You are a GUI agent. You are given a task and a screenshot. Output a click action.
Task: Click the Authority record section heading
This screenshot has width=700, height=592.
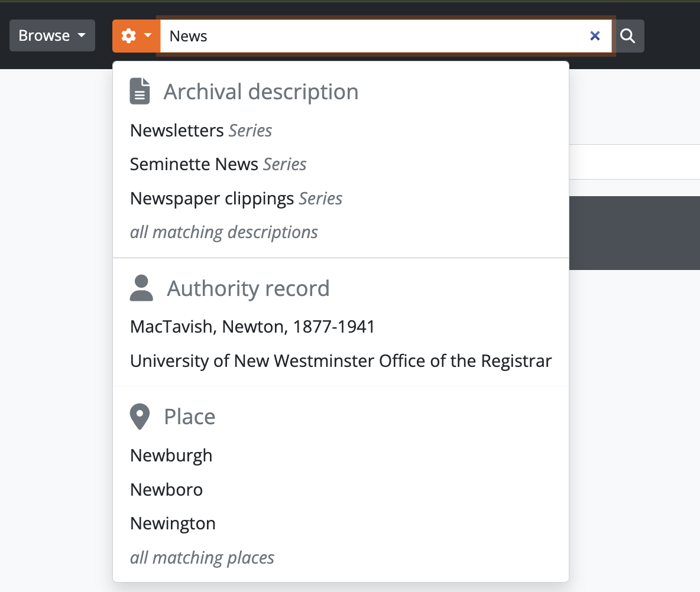[248, 288]
